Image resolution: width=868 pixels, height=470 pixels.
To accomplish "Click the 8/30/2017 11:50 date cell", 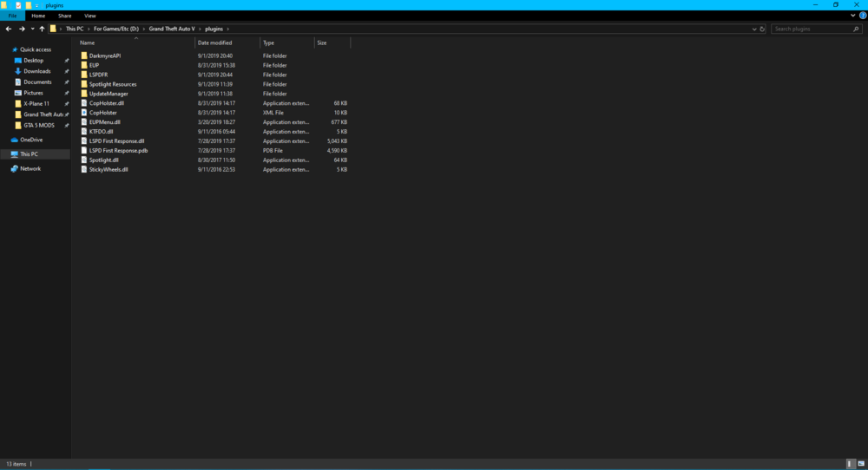I will tap(216, 160).
